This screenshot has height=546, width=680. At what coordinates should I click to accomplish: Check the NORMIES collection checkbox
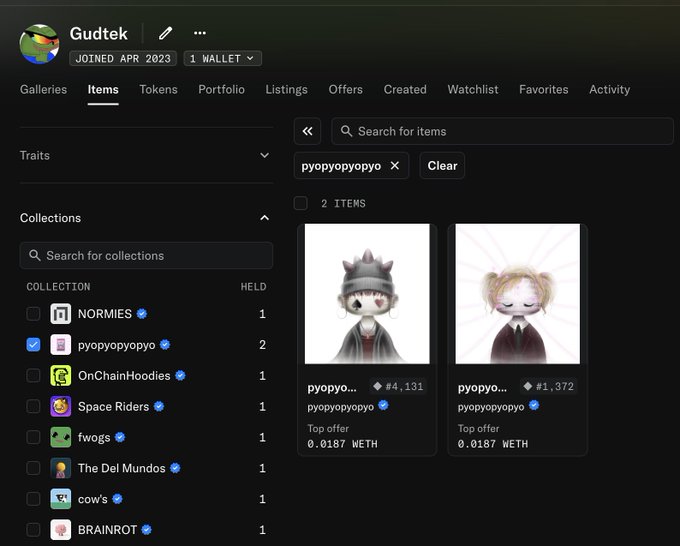pos(33,314)
